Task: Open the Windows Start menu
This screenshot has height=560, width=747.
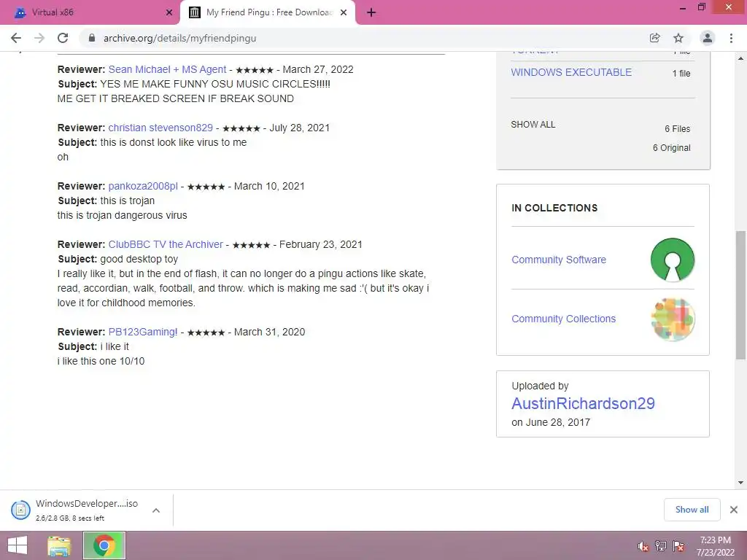Action: point(18,545)
